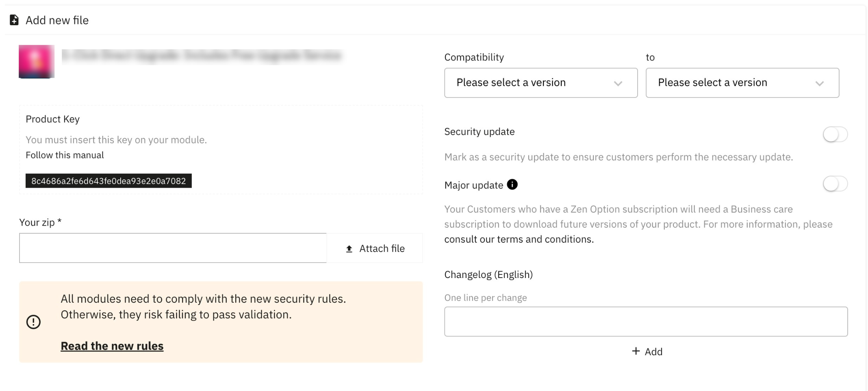Click the pink product thumbnail image
The height and width of the screenshot is (391, 868).
(37, 61)
